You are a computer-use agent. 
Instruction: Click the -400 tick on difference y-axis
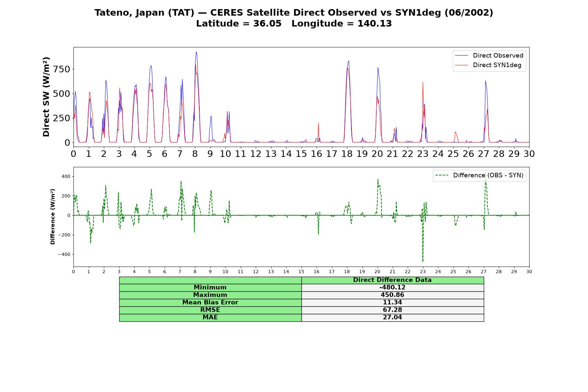pyautogui.click(x=64, y=254)
